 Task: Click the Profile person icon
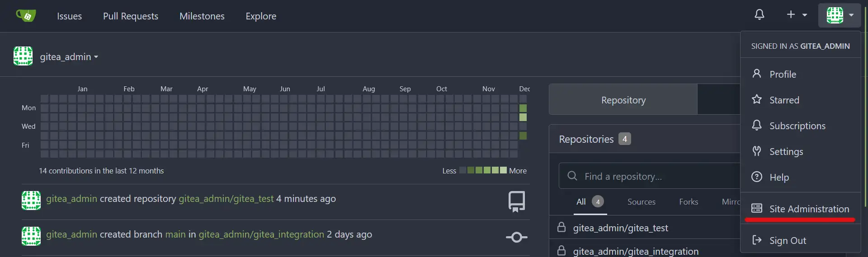coord(757,73)
